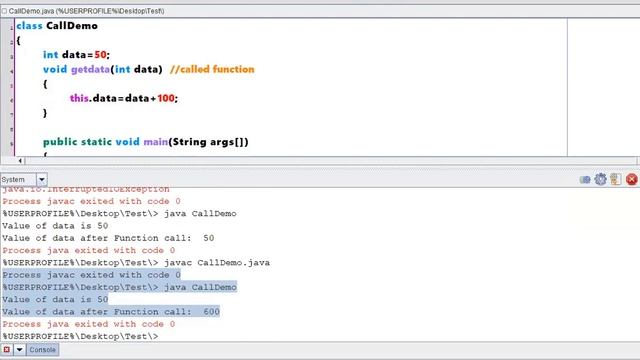Click the CallDemo.java editor title tab
Screen dimensions: 640x360
tap(83, 11)
